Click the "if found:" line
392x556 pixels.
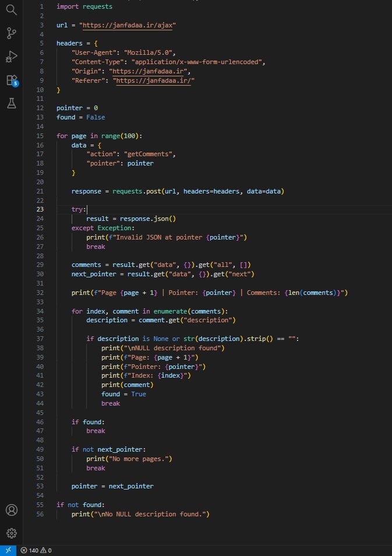point(89,422)
